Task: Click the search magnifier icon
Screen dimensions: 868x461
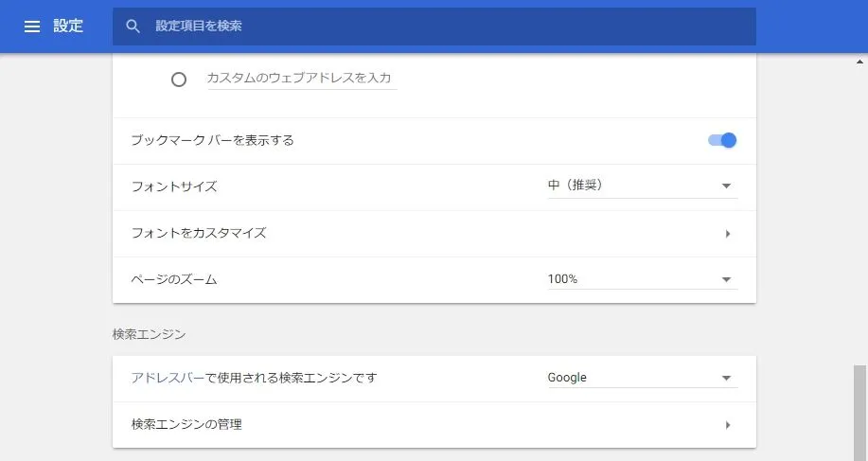Action: click(133, 26)
